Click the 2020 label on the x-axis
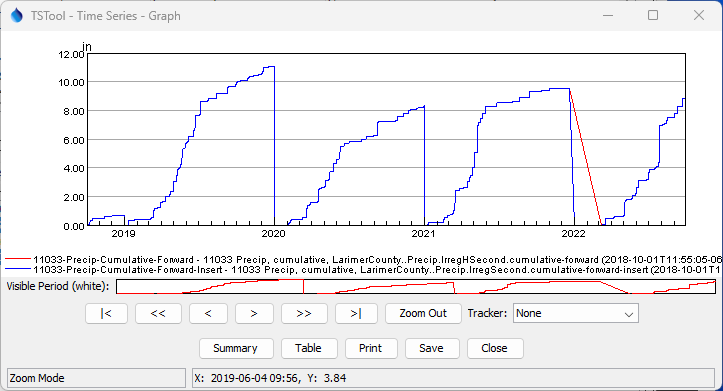This screenshot has width=723, height=391. (x=273, y=234)
